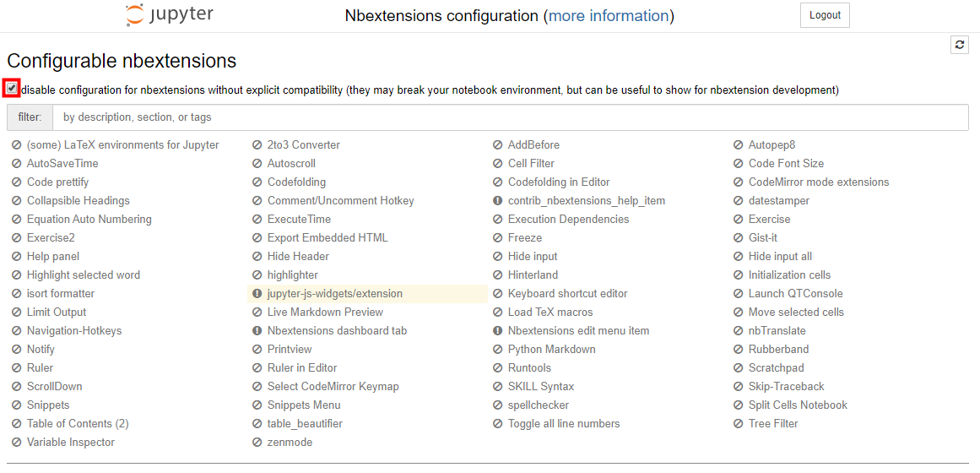Click disabled icon next to Snippets Menu
The image size is (980, 473).
pos(257,405)
